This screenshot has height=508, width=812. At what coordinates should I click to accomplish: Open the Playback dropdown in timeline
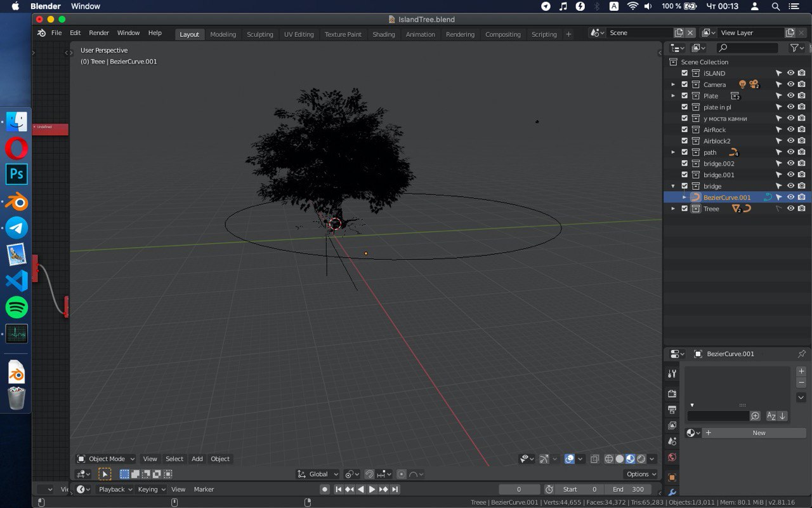(x=115, y=489)
